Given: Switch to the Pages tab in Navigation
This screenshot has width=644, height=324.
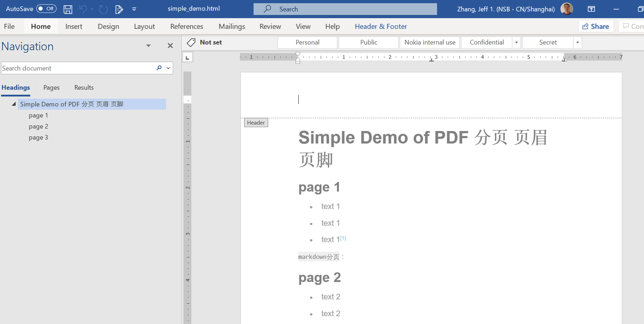Looking at the screenshot, I should [x=51, y=88].
